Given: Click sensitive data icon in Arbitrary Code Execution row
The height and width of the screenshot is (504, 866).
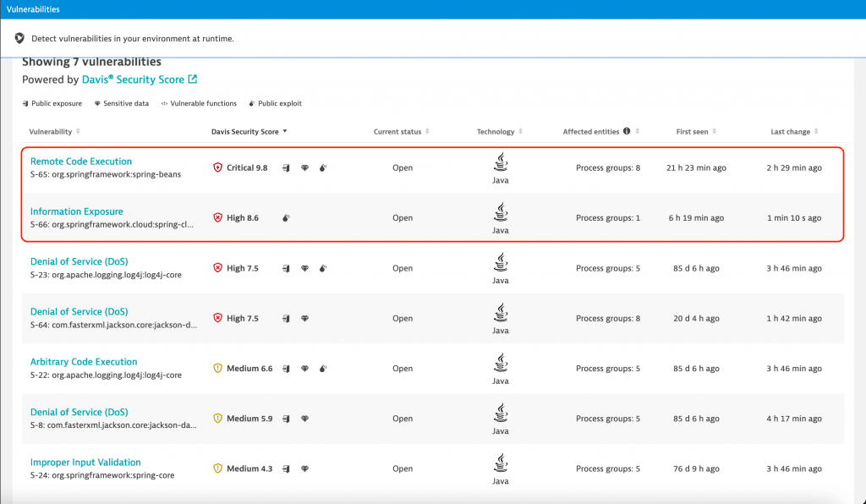Looking at the screenshot, I should pyautogui.click(x=304, y=369).
